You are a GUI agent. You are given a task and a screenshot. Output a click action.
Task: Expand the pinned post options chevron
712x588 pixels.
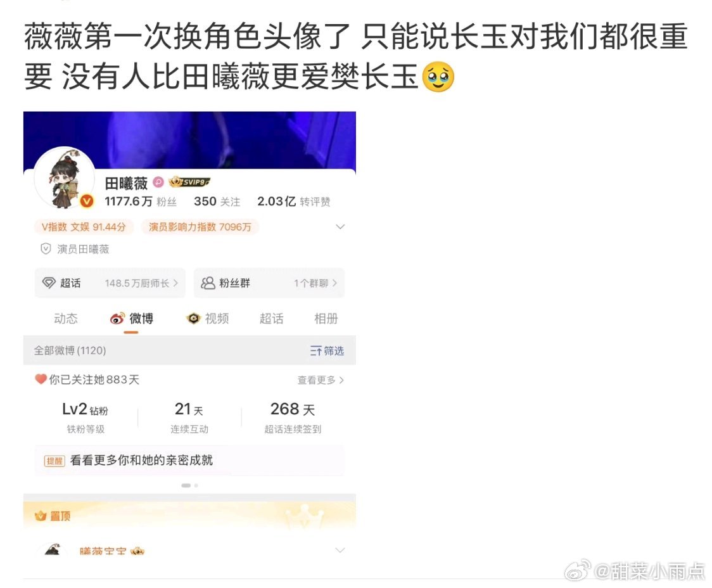point(340,551)
